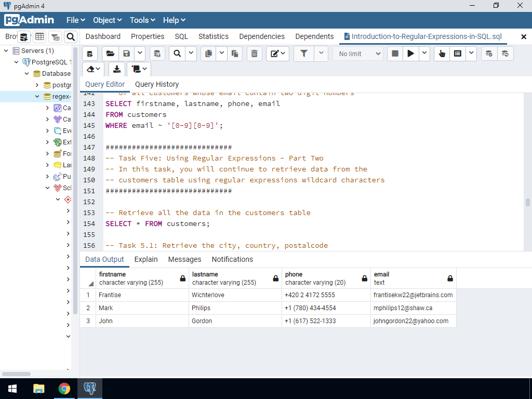532x399 pixels.
Task: Search within the query editor
Action: tap(177, 54)
